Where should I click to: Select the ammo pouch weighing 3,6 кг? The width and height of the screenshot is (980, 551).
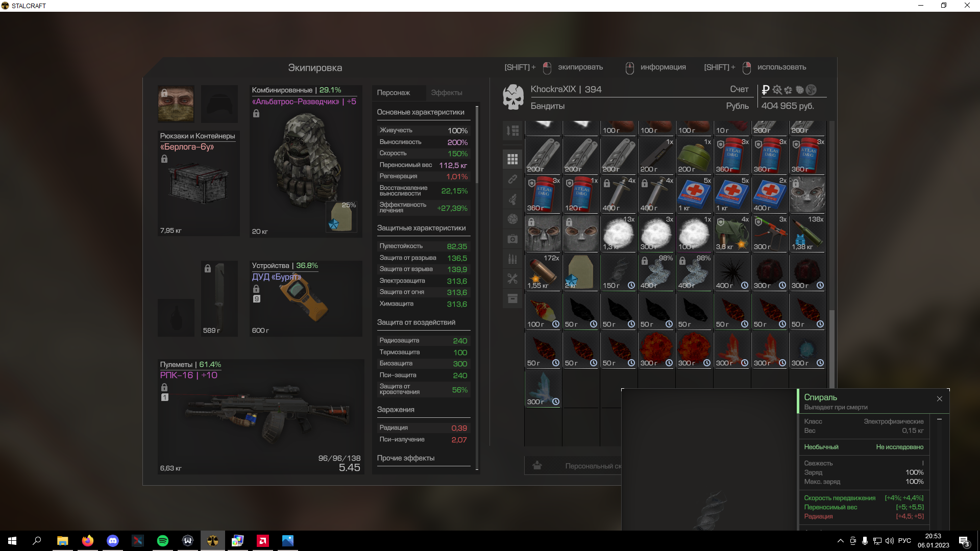click(731, 233)
